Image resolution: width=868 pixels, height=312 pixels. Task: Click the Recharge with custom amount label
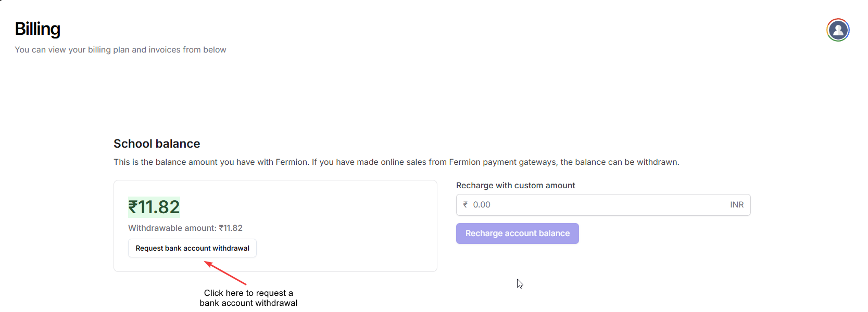pos(515,186)
